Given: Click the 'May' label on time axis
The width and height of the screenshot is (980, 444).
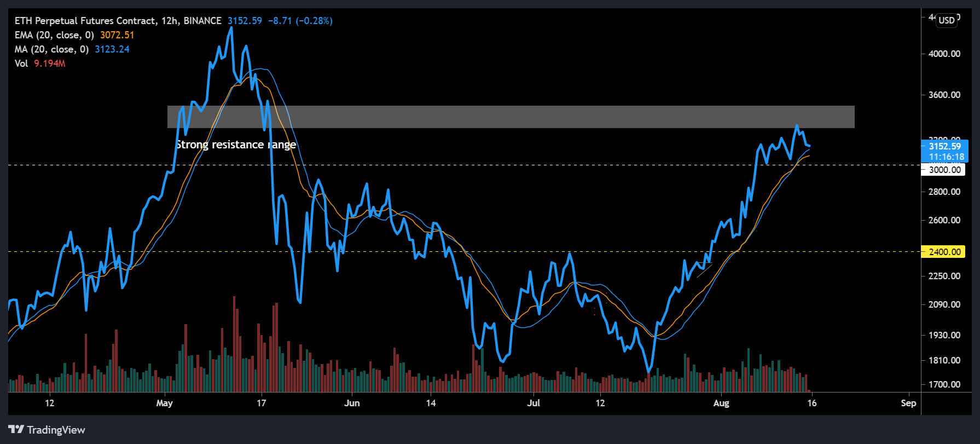Looking at the screenshot, I should 164,403.
